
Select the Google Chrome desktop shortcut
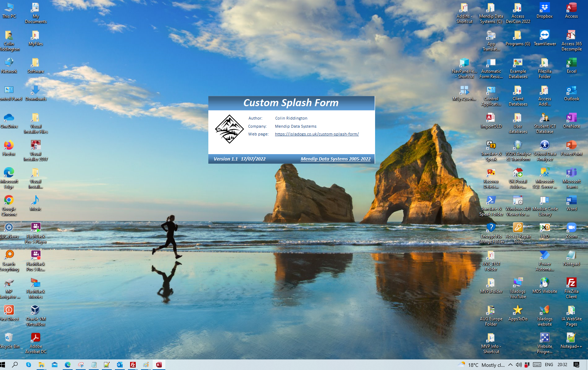pos(9,206)
